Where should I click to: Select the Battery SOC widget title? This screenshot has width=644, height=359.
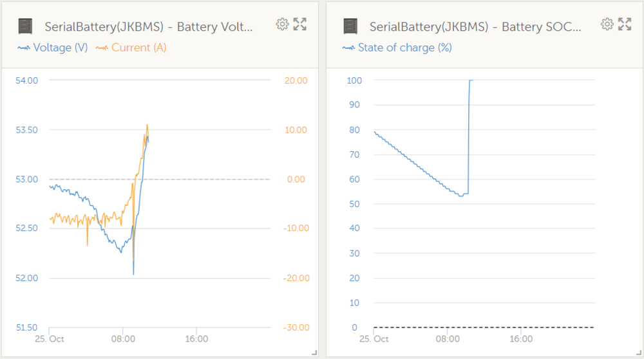[475, 27]
